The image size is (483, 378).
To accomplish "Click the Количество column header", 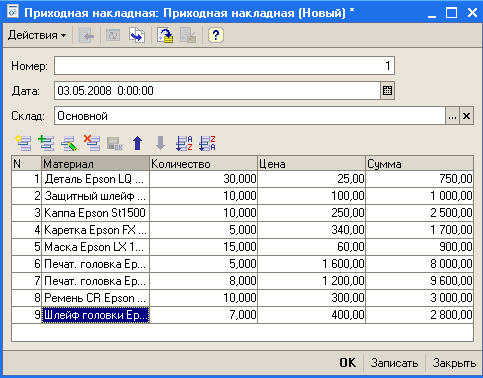I will pos(203,164).
